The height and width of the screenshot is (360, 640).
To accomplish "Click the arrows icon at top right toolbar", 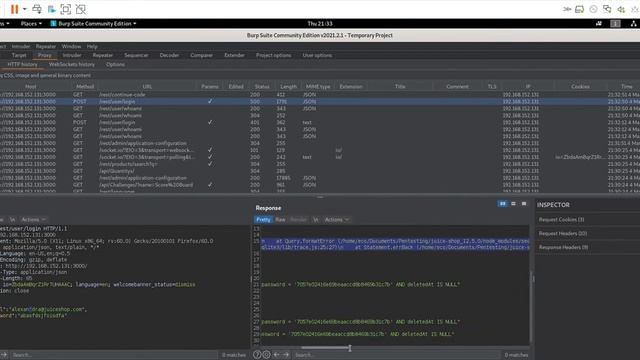I will [x=567, y=9].
